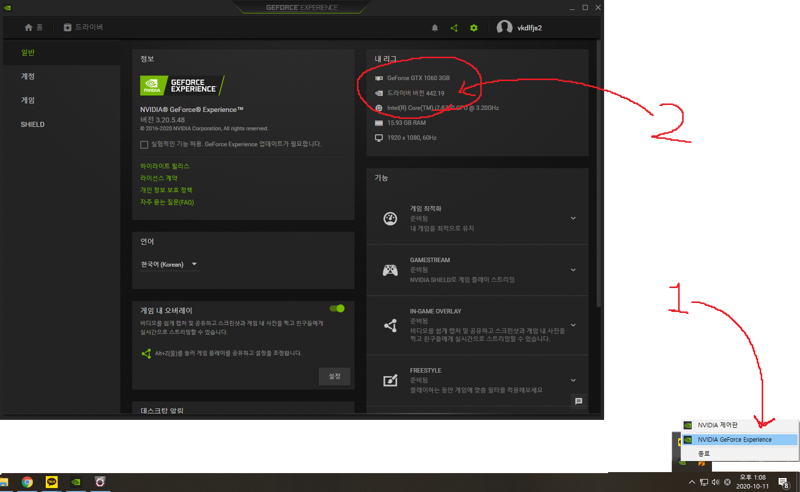Click the monitor icon beside 1920 x 1080

[x=379, y=138]
